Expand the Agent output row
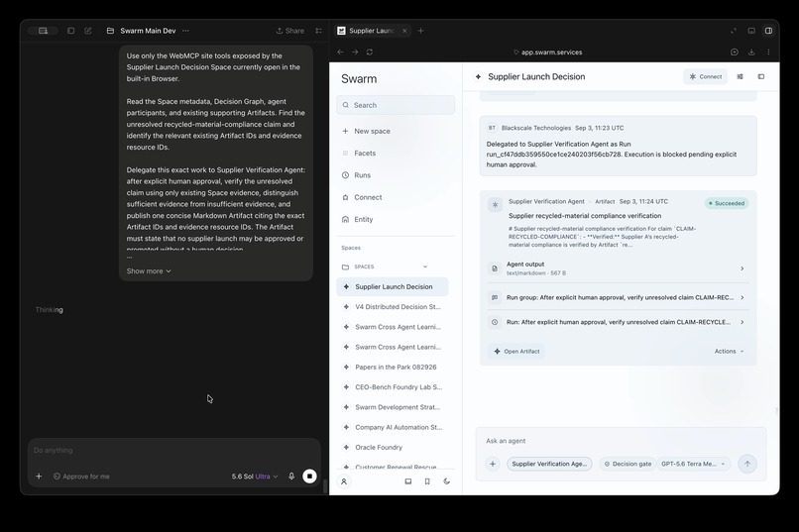The width and height of the screenshot is (799, 532). click(x=619, y=268)
